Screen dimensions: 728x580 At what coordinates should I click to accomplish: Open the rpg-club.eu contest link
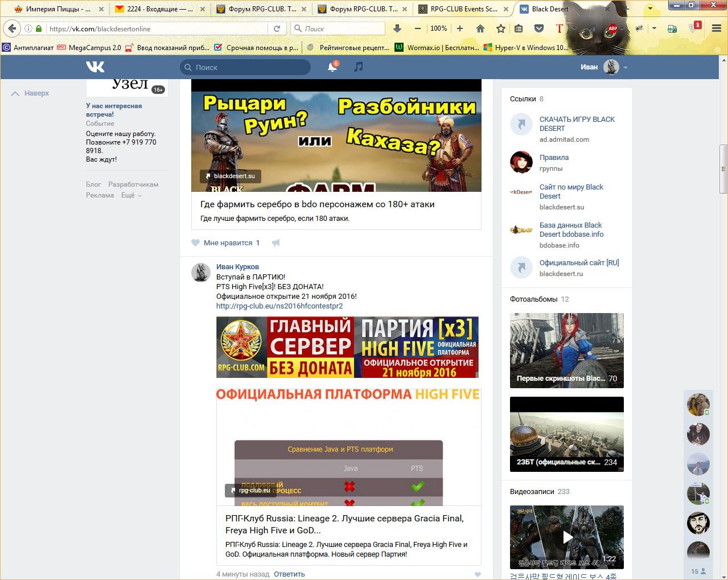click(x=279, y=306)
